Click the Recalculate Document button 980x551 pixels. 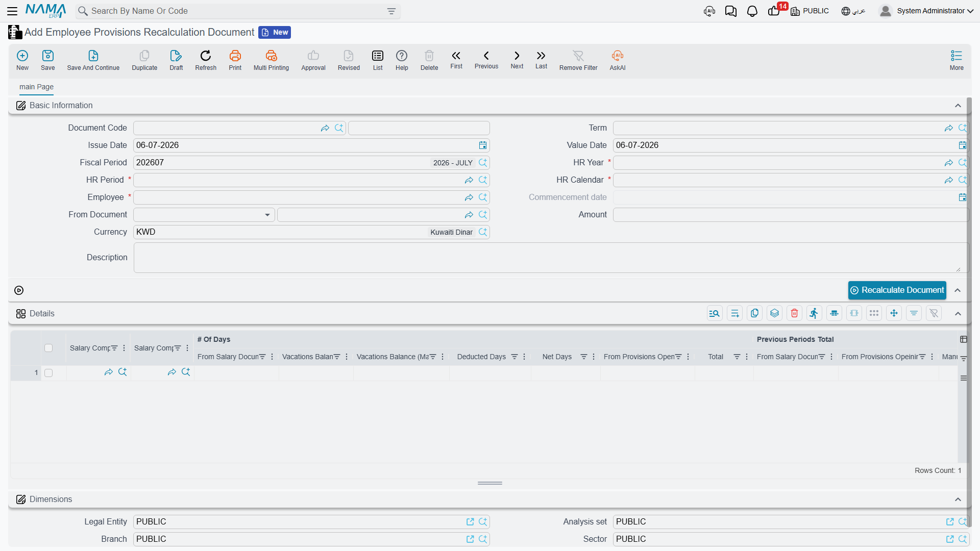pyautogui.click(x=897, y=290)
